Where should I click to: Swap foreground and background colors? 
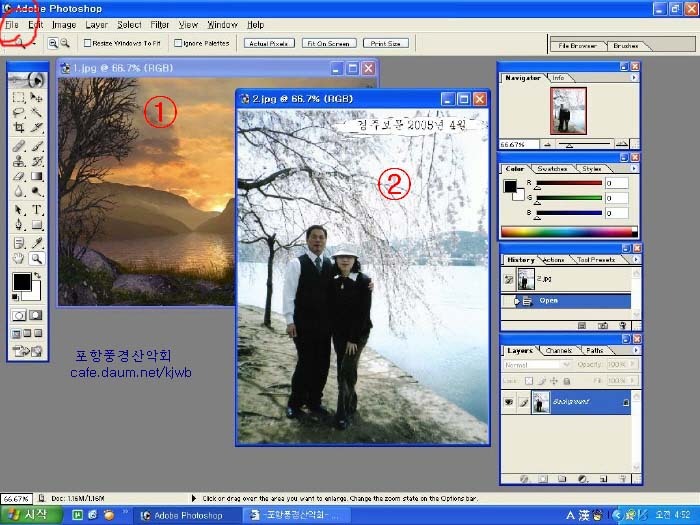click(x=38, y=275)
